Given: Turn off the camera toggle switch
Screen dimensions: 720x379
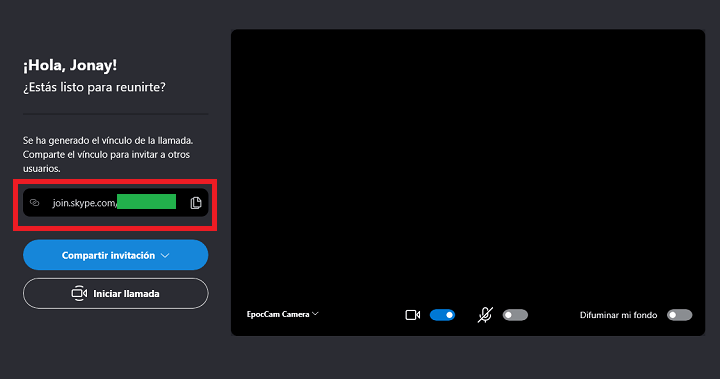Looking at the screenshot, I should (442, 315).
